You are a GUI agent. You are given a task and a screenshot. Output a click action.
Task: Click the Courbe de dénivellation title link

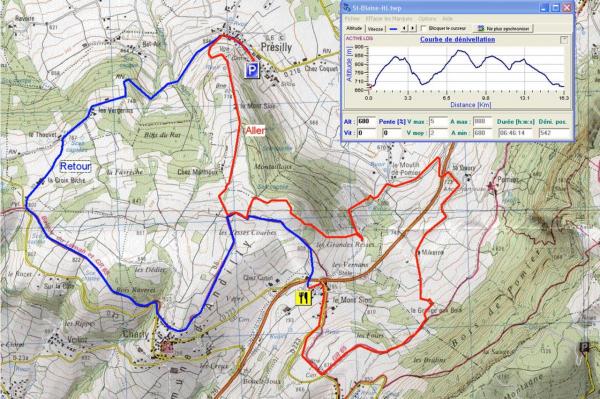[x=458, y=39]
